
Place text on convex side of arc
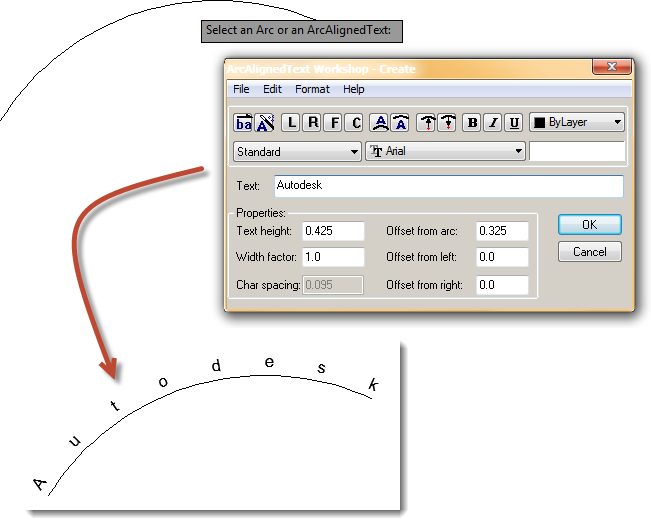[x=380, y=122]
